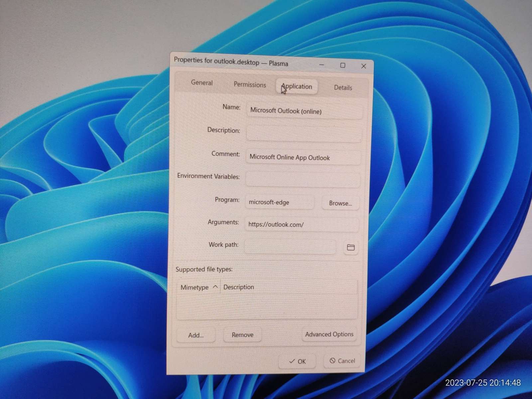This screenshot has width=532, height=399.
Task: Maximize the Properties dialog window
Action: (343, 66)
